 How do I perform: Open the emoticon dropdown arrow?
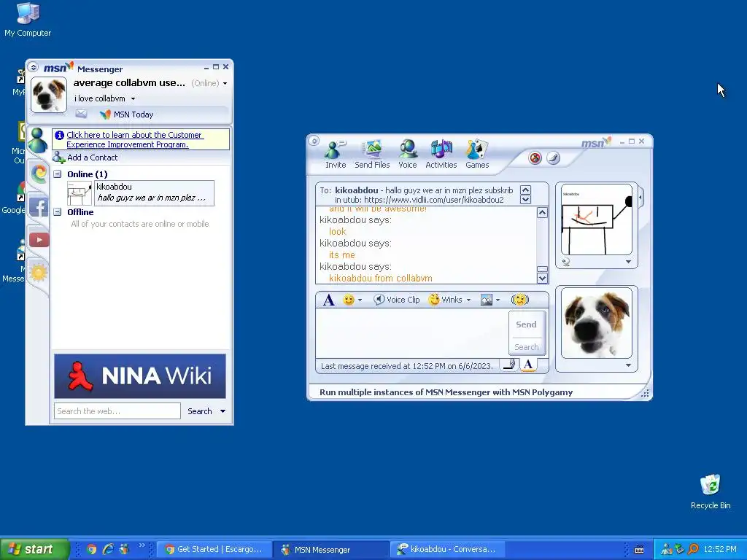[360, 300]
